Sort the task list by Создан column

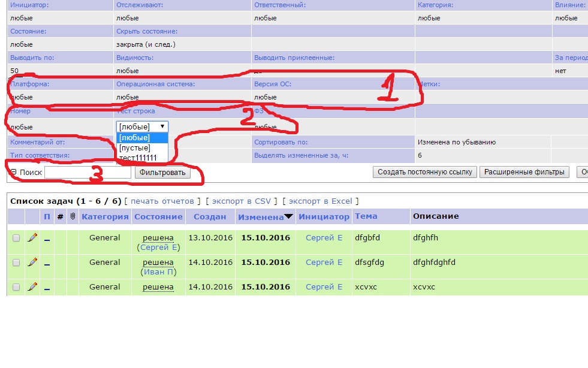click(x=210, y=216)
